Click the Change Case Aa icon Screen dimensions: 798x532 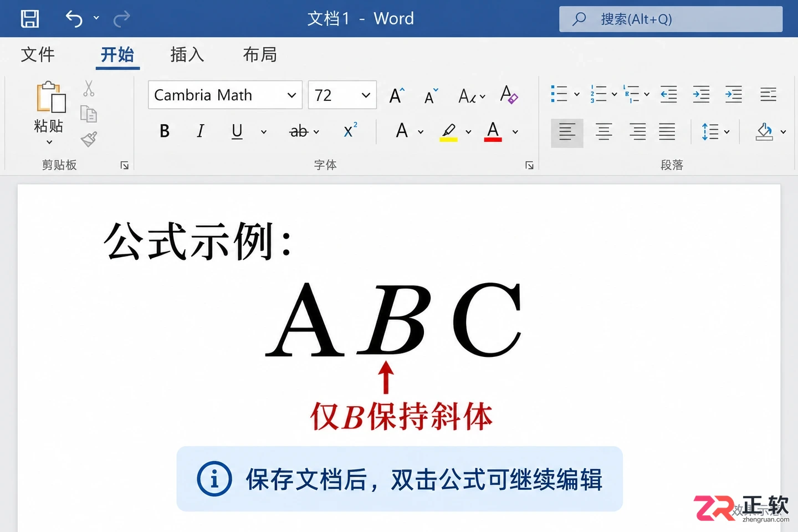coord(472,96)
